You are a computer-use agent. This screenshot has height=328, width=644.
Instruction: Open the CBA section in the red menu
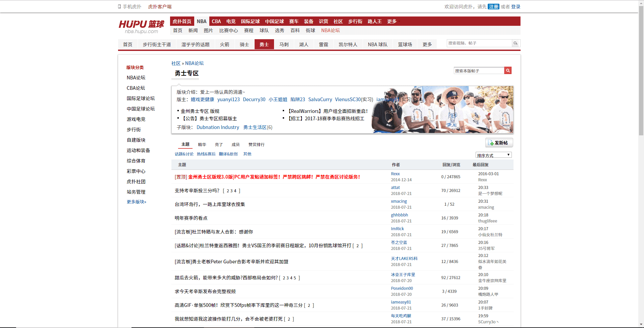pos(216,21)
